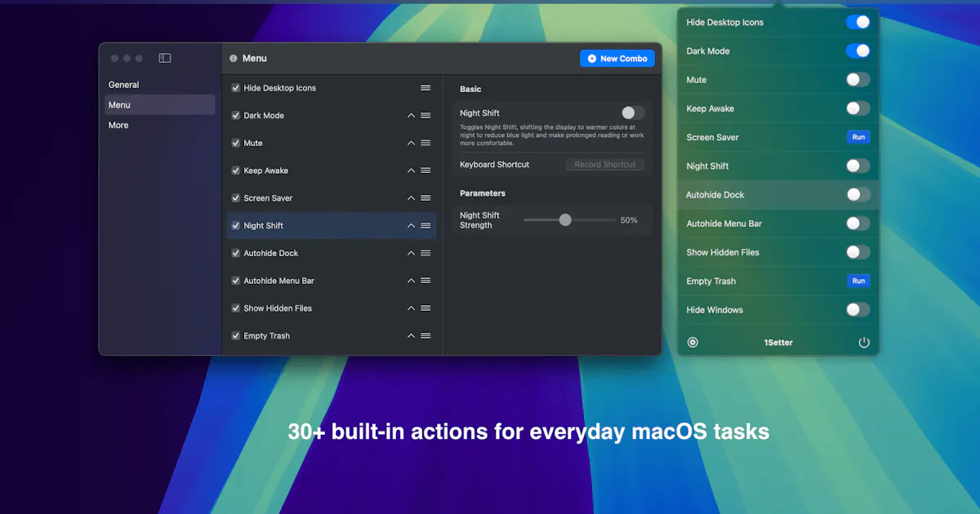Uncheck the Night Shift checkbox in list
Image resolution: width=980 pixels, height=514 pixels.
point(236,226)
